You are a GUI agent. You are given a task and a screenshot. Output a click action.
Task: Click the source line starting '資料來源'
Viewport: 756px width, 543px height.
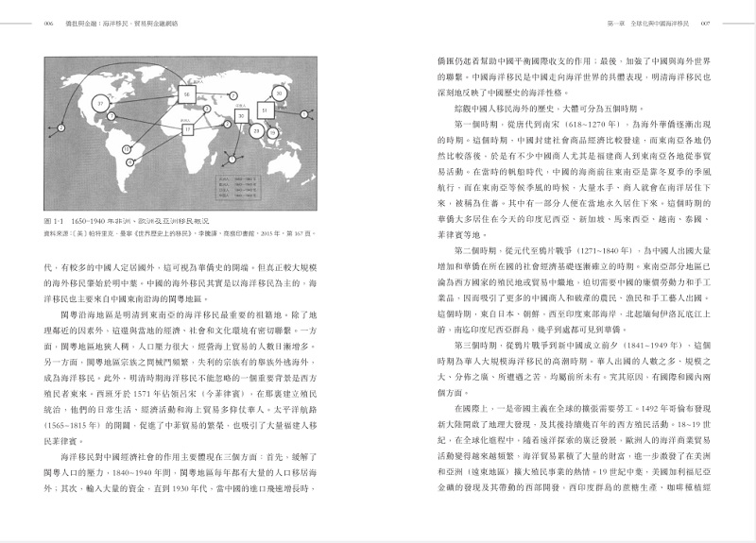click(180, 233)
